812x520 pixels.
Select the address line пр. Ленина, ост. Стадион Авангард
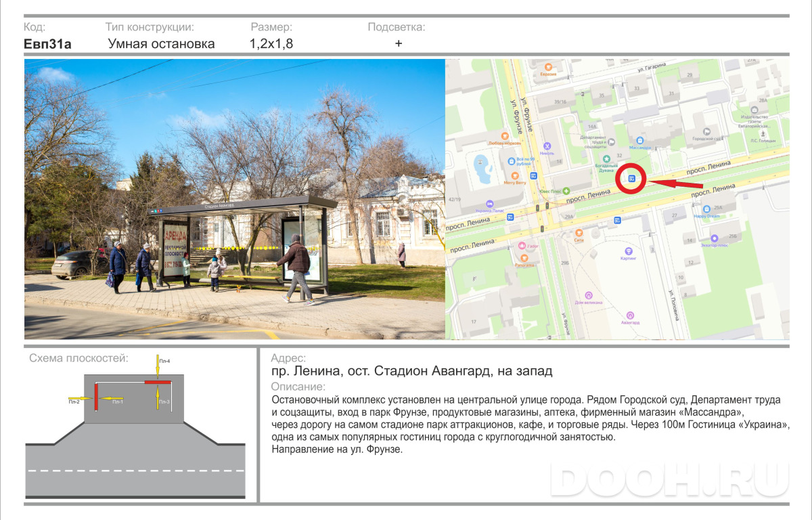411,371
